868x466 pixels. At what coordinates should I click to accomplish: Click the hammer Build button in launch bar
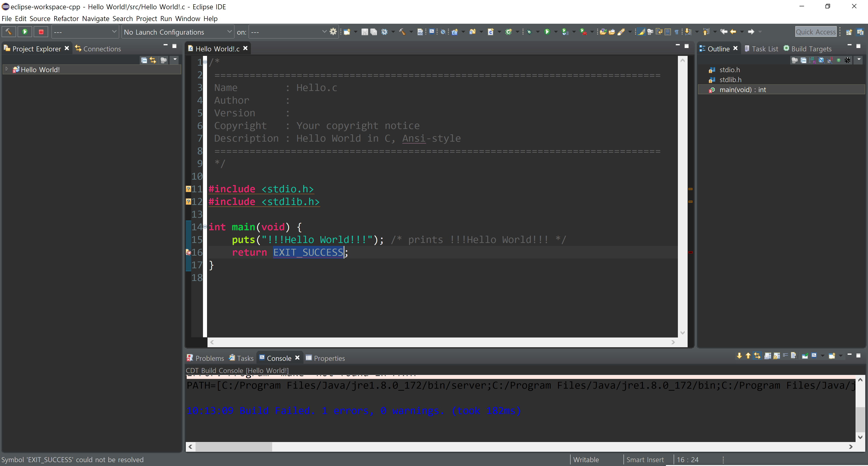[9, 32]
